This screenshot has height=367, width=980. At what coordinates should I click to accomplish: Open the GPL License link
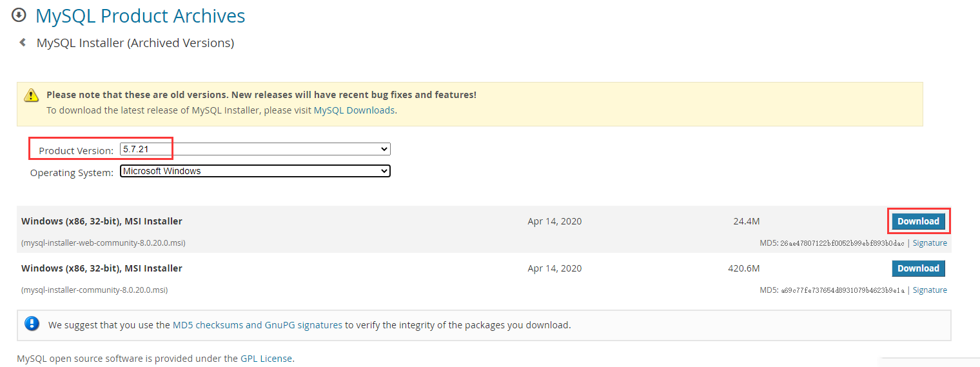[x=266, y=358]
